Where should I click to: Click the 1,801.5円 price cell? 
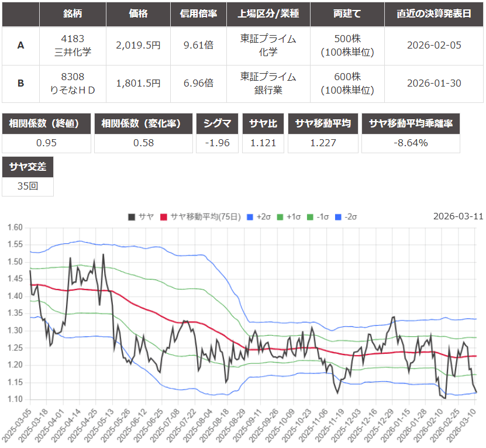138,83
